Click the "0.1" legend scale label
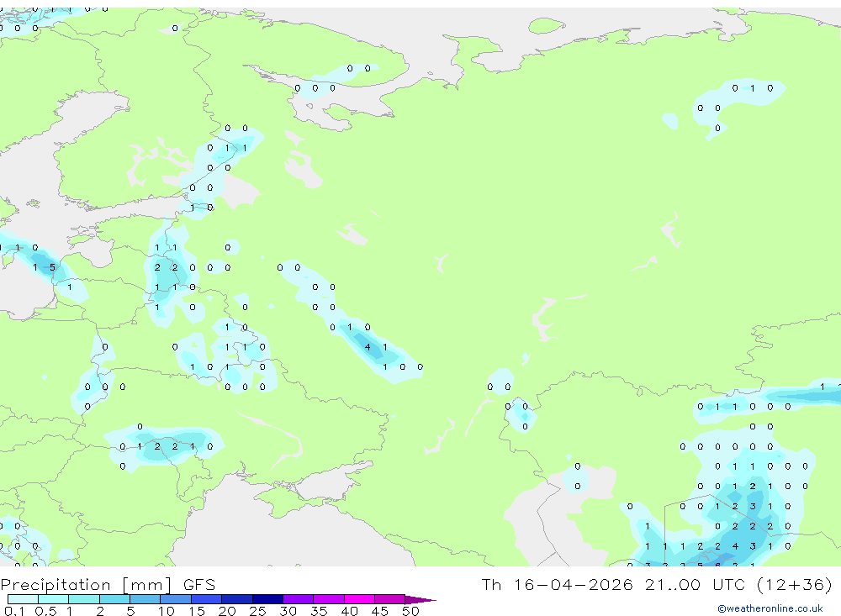Screen dimensions: 841x616 [x=14, y=611]
